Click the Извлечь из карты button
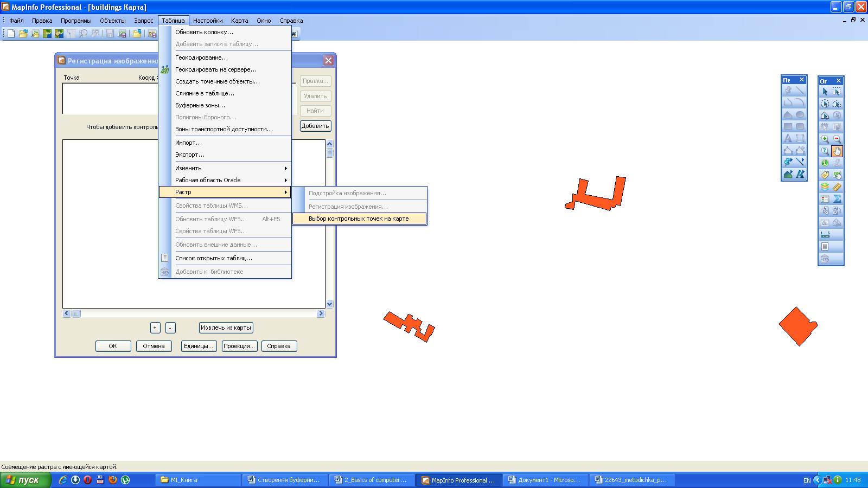This screenshot has height=488, width=868. [x=226, y=328]
